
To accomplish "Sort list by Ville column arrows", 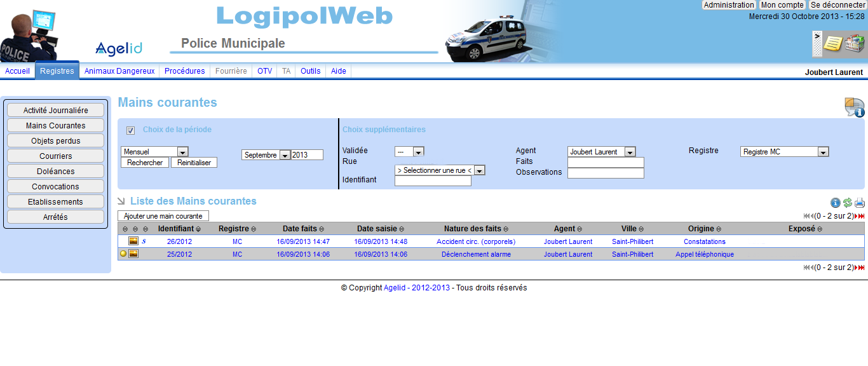I will click(642, 229).
